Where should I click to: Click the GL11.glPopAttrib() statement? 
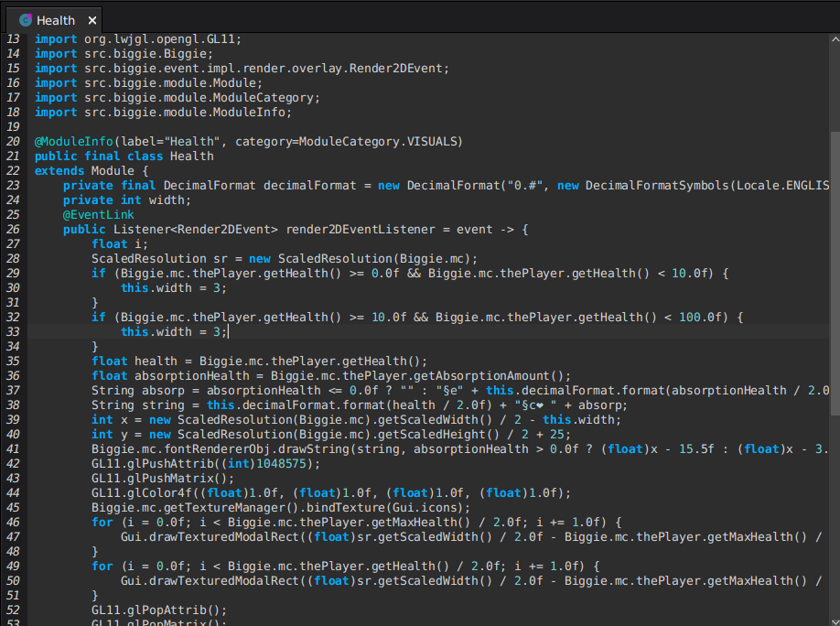[159, 610]
